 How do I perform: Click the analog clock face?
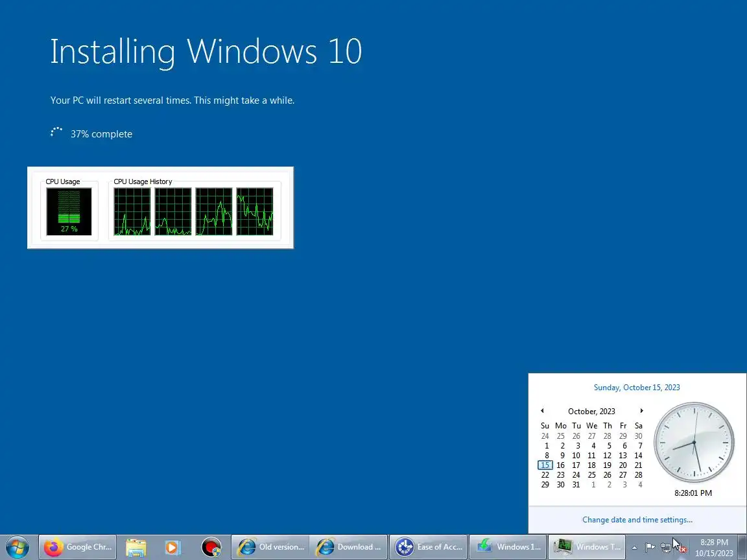click(x=694, y=443)
